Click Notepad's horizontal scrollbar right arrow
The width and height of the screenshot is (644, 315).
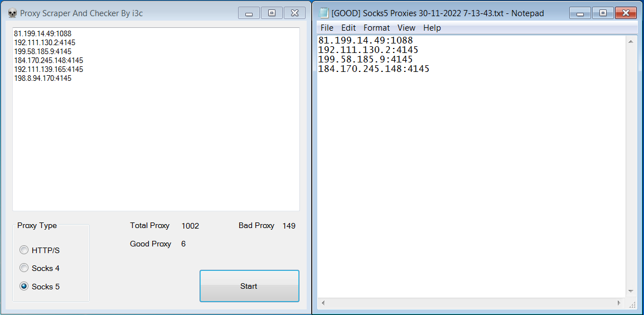(619, 303)
